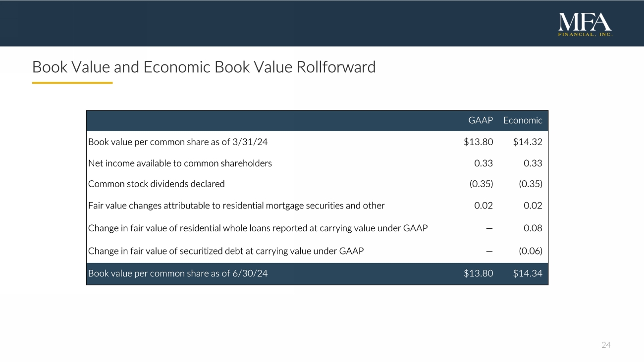Screen dimensions: 644x362
Task: Select the securitized debt row label
Action: coord(225,251)
